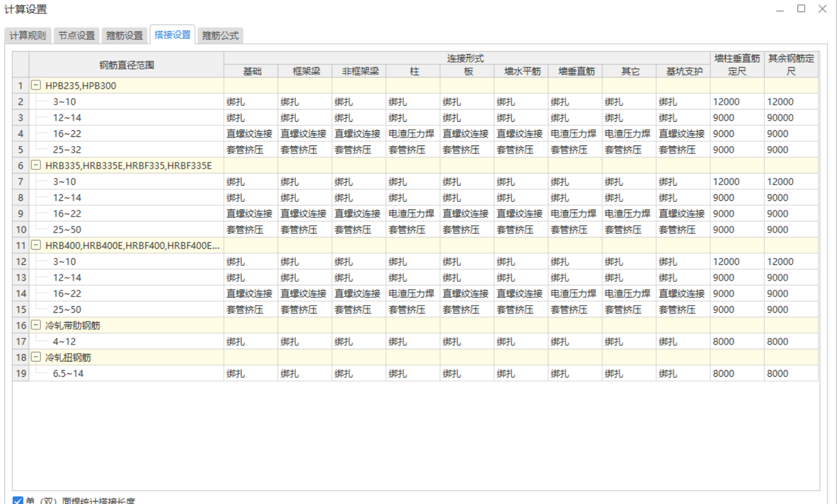
Task: Switch to the 计算规则 tab
Action: click(27, 35)
